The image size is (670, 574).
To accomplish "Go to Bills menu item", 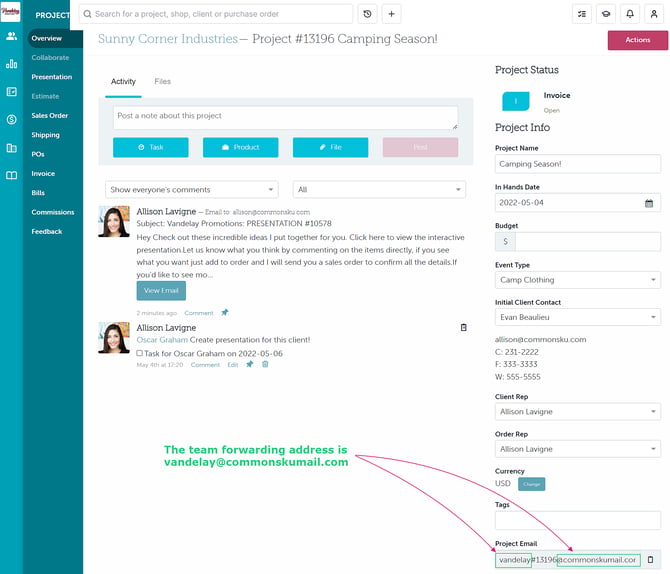I will (x=38, y=193).
